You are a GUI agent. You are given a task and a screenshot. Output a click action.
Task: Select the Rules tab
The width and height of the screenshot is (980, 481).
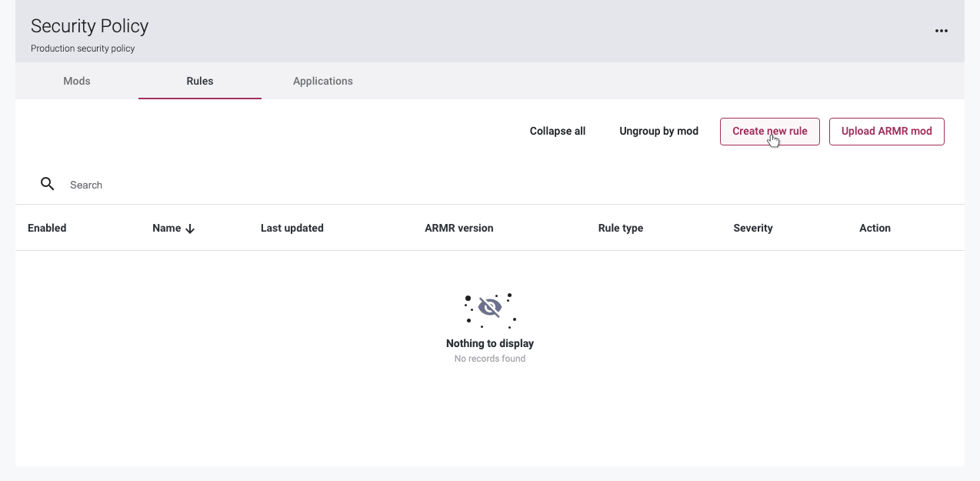point(200,81)
